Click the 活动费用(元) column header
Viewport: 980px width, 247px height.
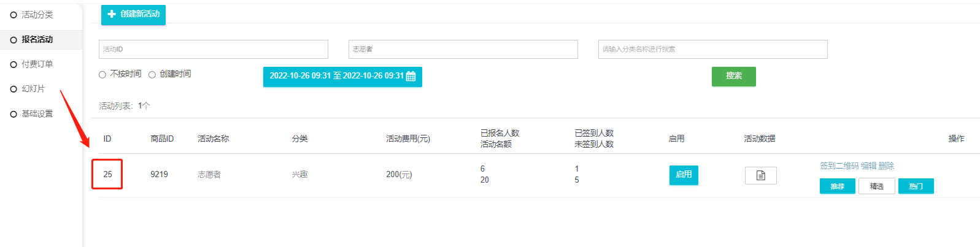coord(408,139)
